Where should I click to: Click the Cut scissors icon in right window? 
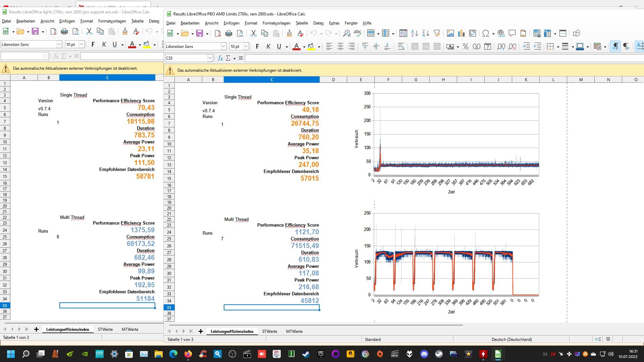[253, 33]
